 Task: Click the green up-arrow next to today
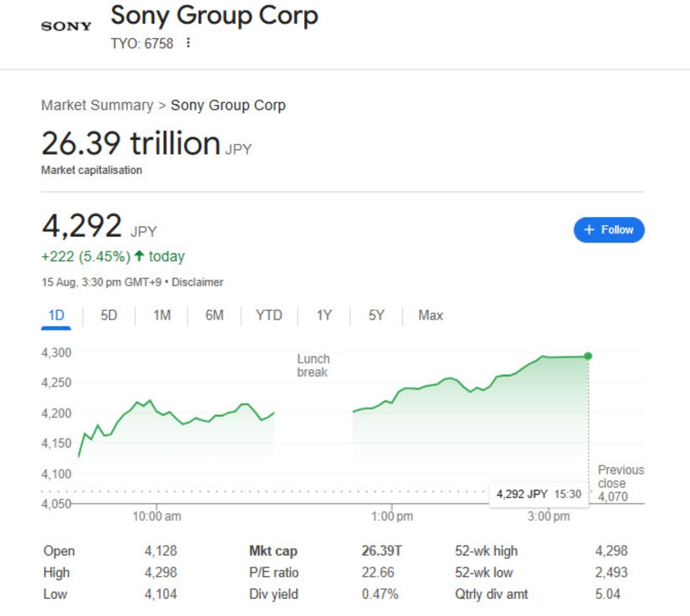point(139,255)
